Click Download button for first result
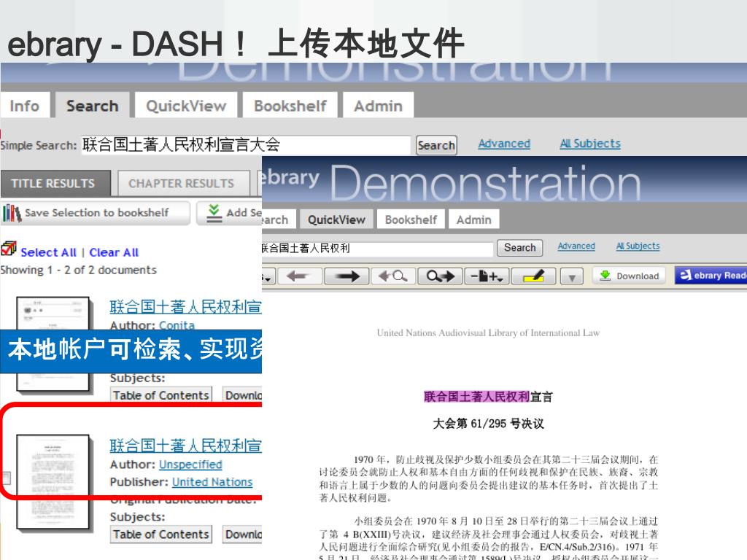Screen dimensions: 747x560 (x=243, y=395)
